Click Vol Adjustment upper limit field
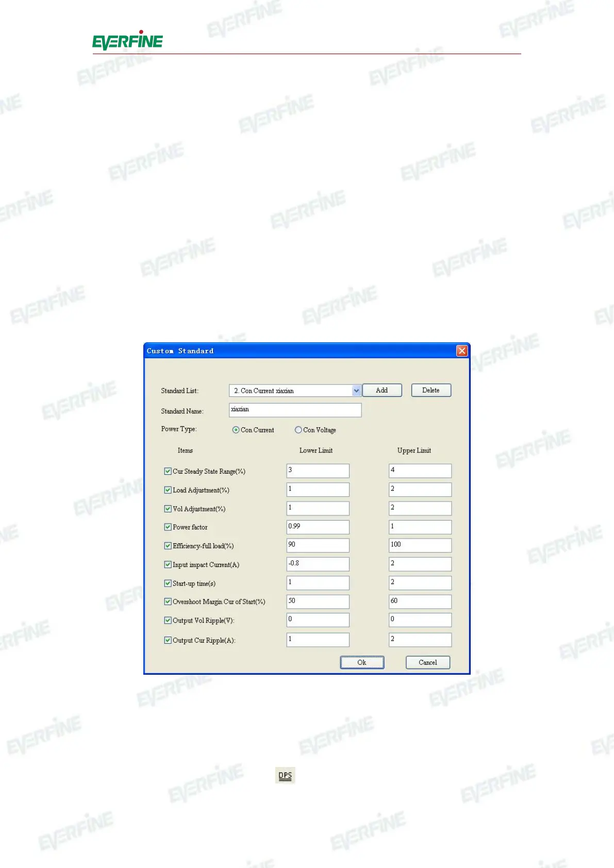Viewport: 614px width, 868px height. (420, 508)
